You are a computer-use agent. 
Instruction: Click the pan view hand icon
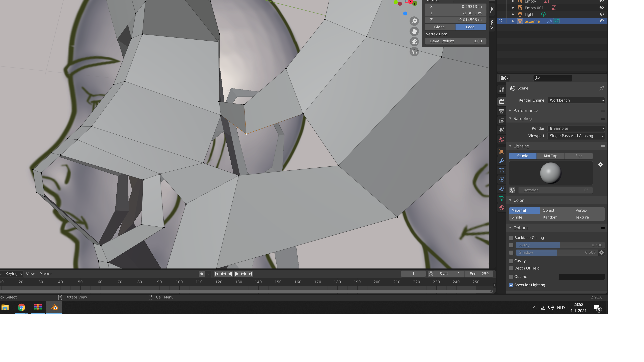point(414,31)
